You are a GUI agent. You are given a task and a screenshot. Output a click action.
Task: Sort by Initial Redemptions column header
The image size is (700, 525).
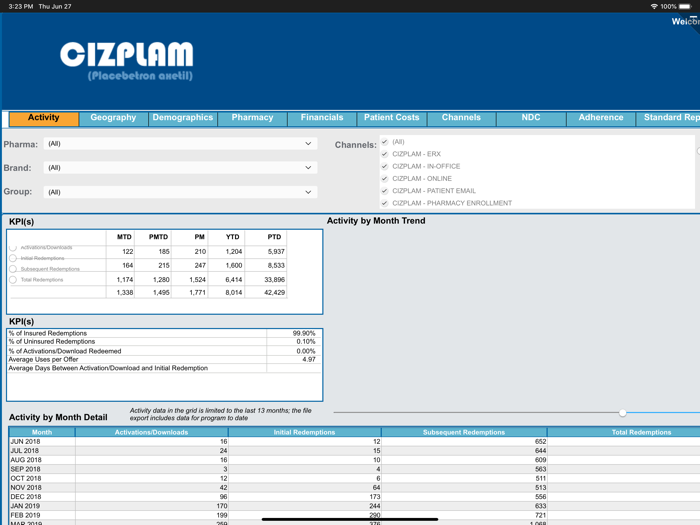coord(304,432)
